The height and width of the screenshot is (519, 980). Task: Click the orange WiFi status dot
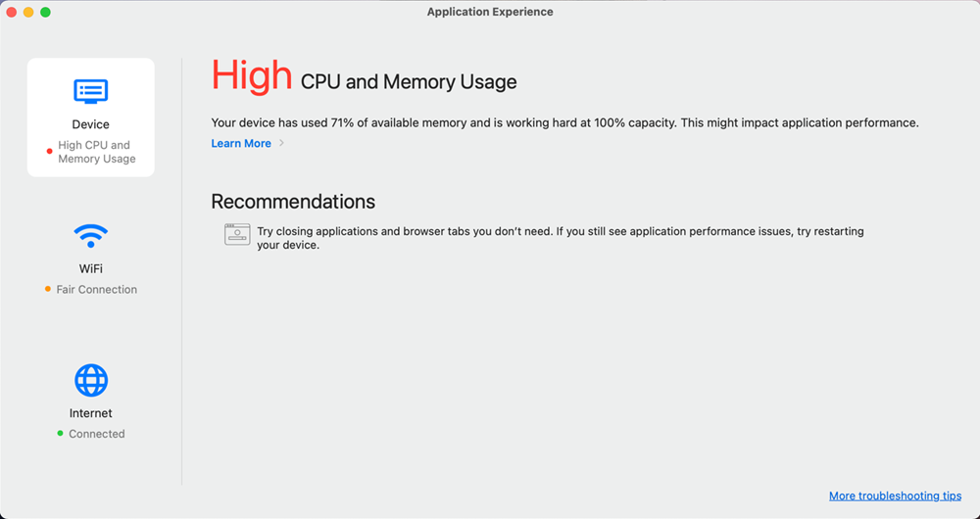tap(48, 290)
